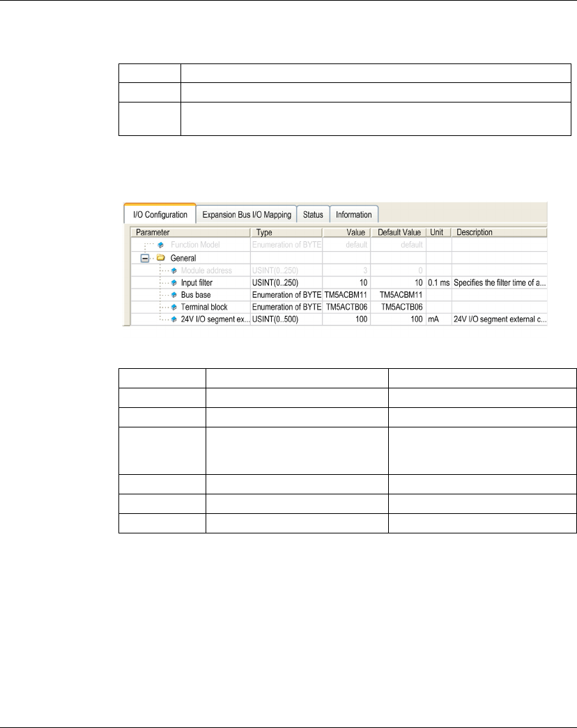This screenshot has height=728, width=577.
Task: Click the Type column header
Action: coord(286,232)
